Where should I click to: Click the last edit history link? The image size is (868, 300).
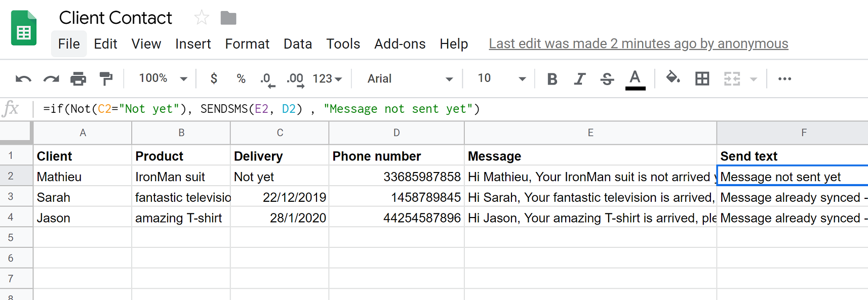click(638, 44)
